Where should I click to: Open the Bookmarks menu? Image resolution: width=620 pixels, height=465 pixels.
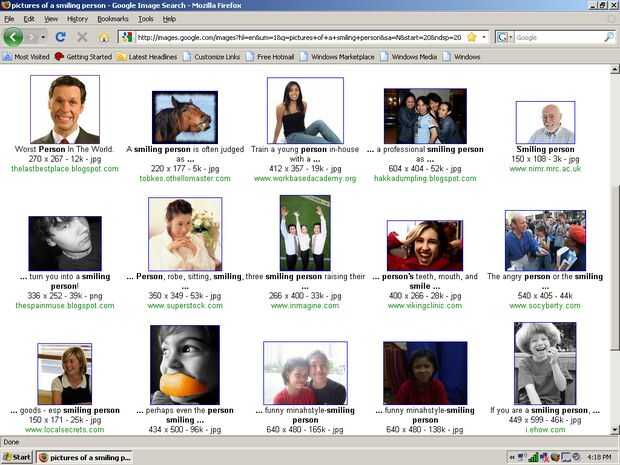pyautogui.click(x=113, y=19)
